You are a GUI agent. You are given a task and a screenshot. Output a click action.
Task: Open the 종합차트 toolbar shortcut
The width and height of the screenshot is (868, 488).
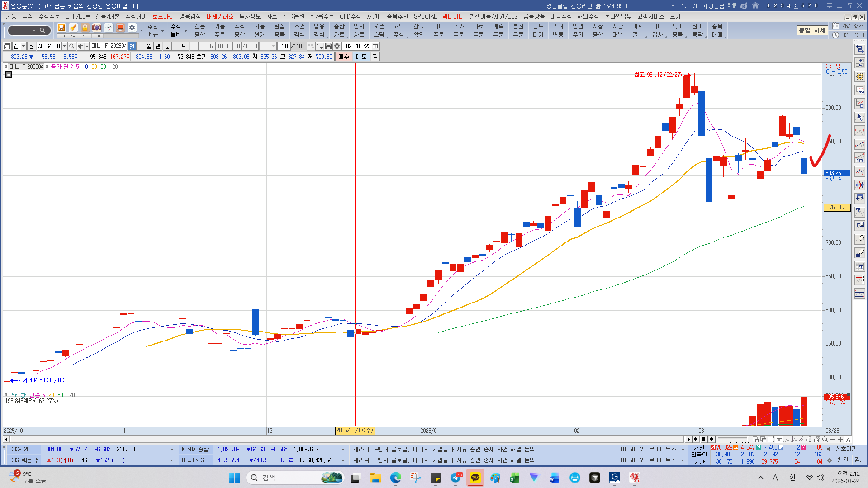339,30
